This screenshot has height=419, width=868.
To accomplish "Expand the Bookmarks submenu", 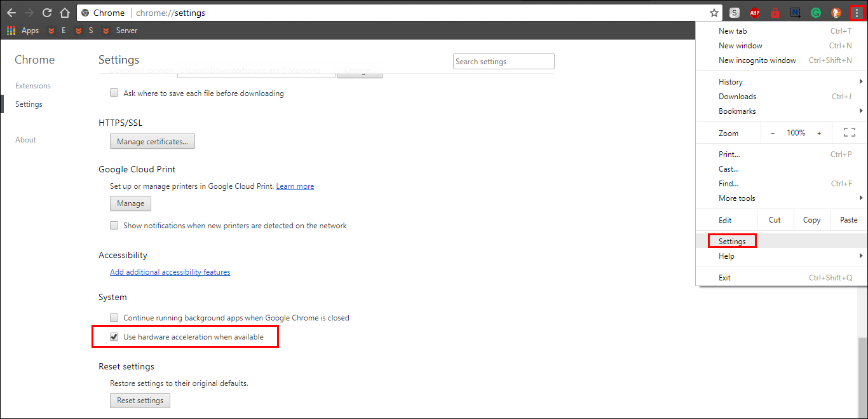I will [781, 111].
